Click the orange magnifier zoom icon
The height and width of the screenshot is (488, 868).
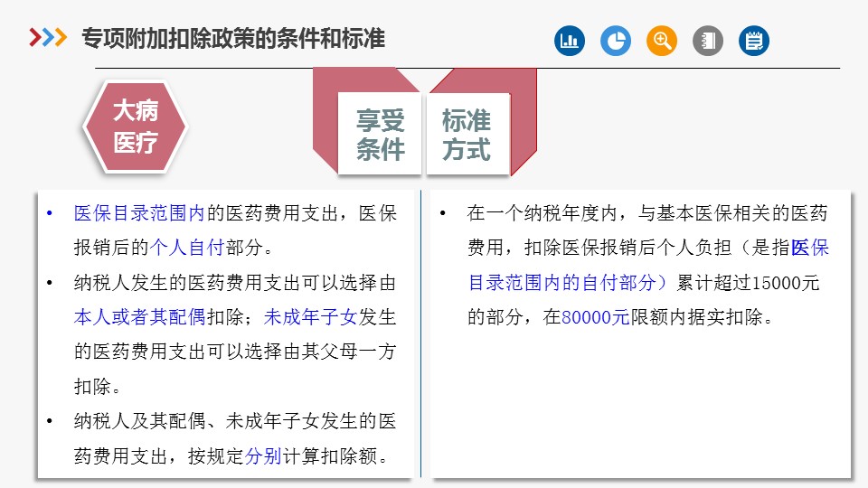662,41
